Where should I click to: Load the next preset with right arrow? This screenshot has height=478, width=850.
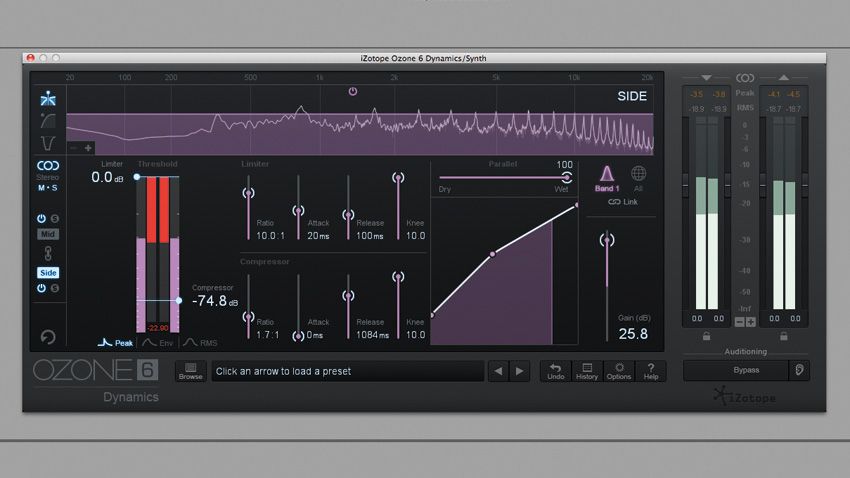pyautogui.click(x=519, y=371)
